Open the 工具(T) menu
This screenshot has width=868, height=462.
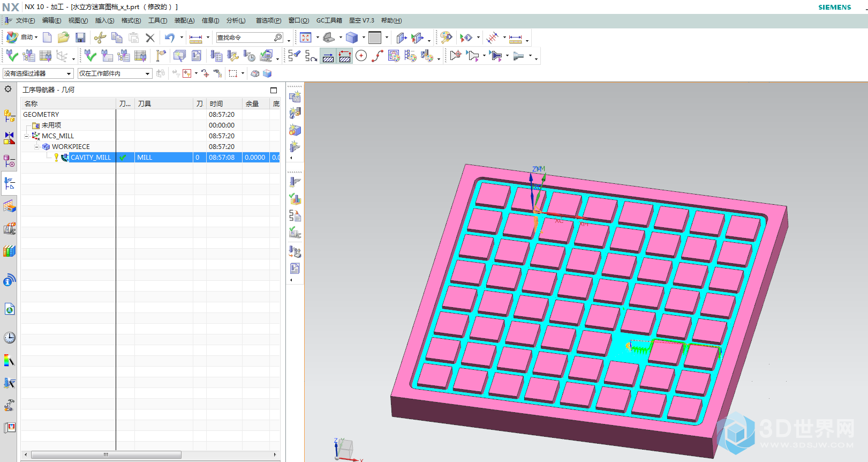point(157,20)
